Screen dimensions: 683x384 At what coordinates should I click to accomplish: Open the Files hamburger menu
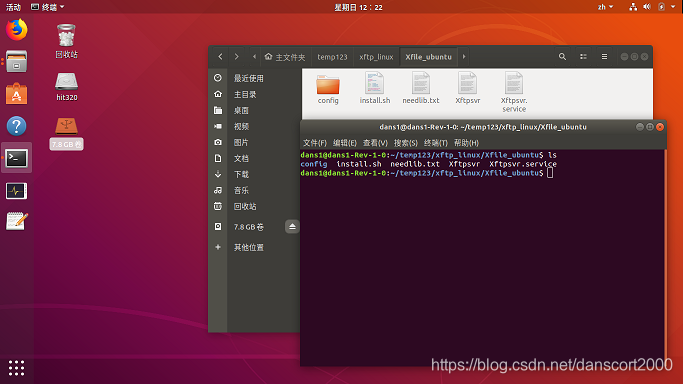pyautogui.click(x=604, y=57)
